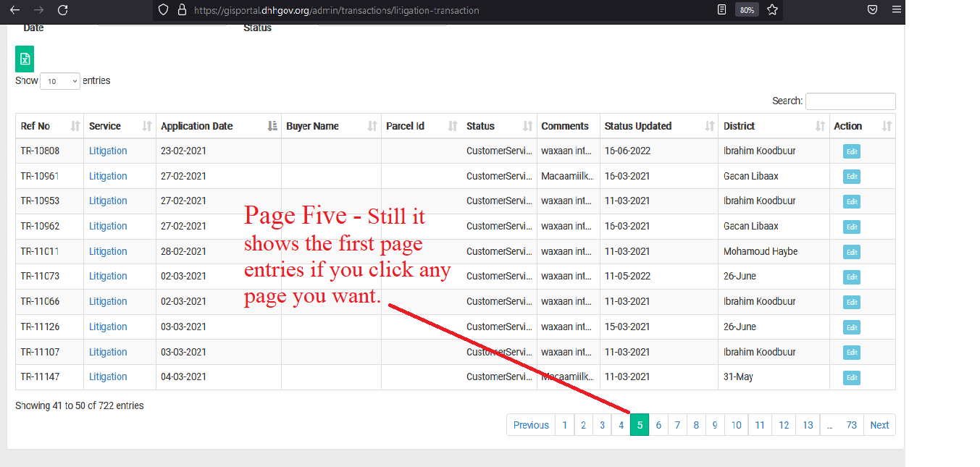Go to pagination page 11
Viewport: 980px width, 467px height.
[x=760, y=425]
